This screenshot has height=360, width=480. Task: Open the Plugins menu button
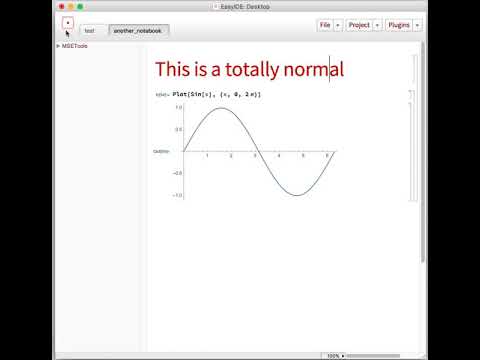point(399,25)
